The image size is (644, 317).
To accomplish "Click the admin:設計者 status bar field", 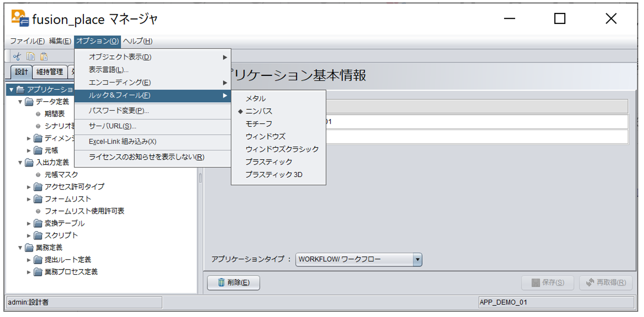I will click(84, 303).
